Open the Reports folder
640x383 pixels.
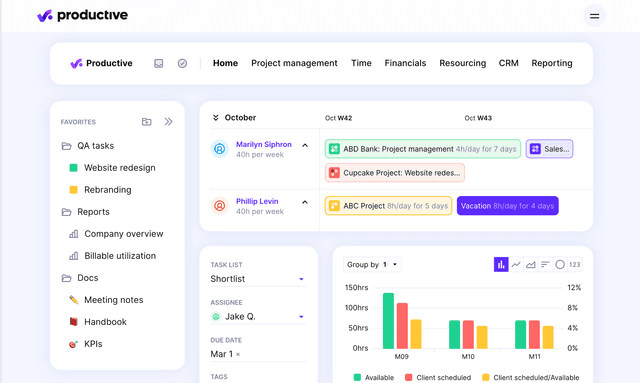pos(86,212)
